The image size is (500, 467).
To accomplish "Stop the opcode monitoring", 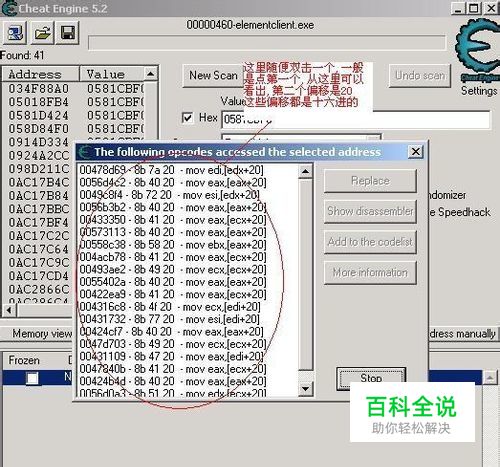I will tap(371, 378).
